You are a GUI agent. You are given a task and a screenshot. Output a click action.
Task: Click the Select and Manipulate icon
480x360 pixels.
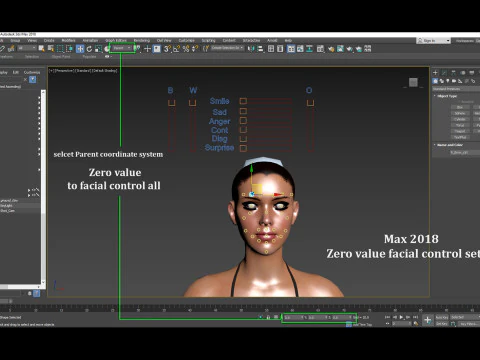click(x=147, y=49)
